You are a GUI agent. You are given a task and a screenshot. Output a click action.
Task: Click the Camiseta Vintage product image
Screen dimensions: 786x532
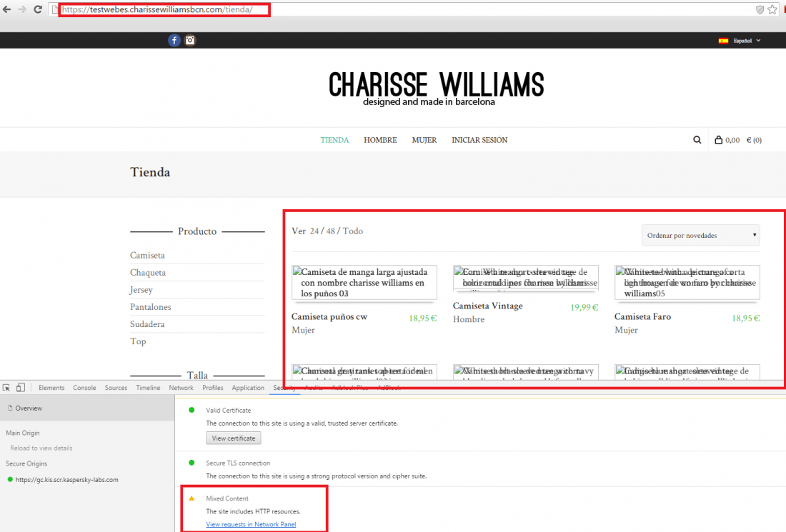coord(526,278)
